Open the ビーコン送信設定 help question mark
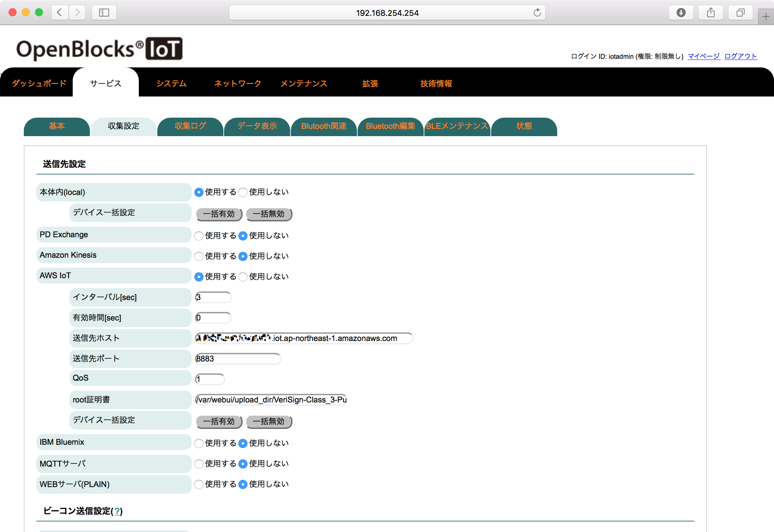774x532 pixels. click(x=117, y=511)
